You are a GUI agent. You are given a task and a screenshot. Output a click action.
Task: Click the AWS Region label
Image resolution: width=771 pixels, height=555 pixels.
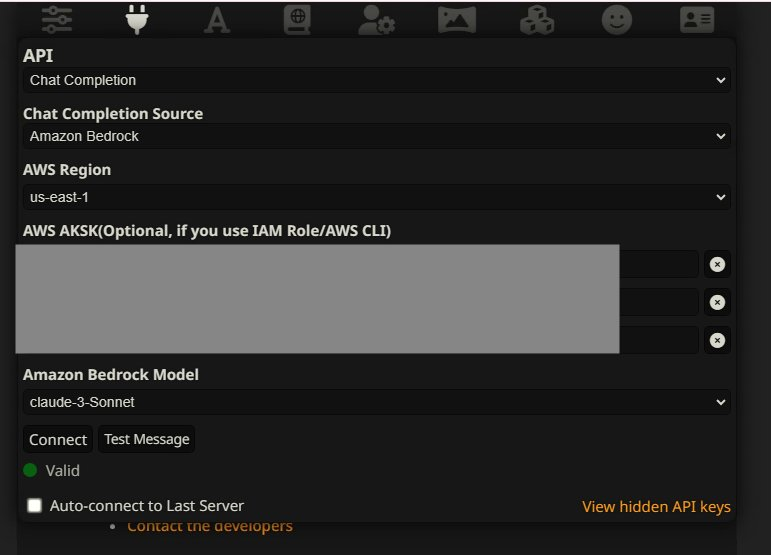point(67,170)
